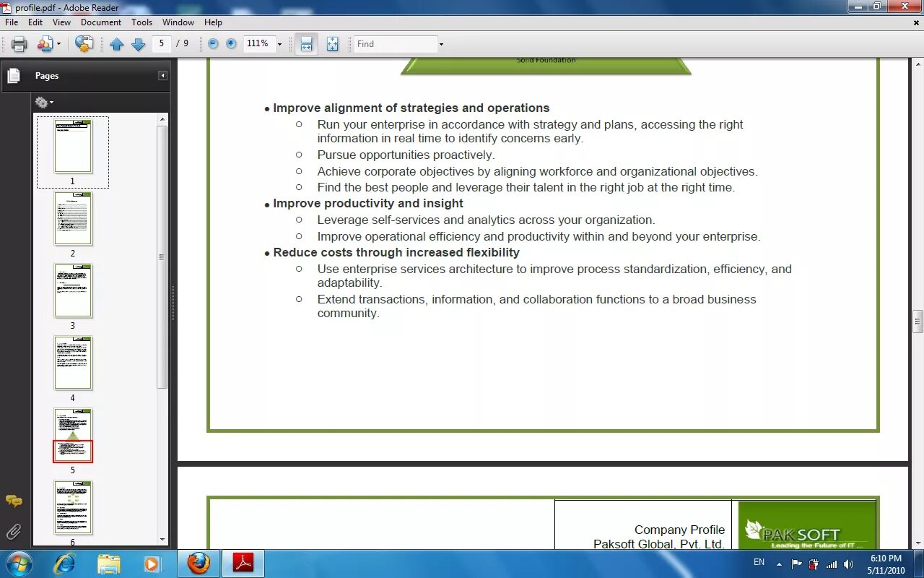Click the collaborate globe icon
Image resolution: width=924 pixels, height=578 pixels.
coord(84,44)
